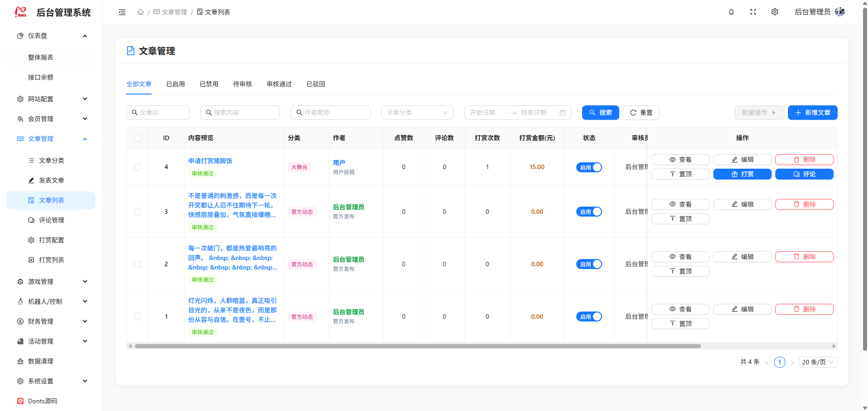Switch to the 已启用 tab
The image size is (868, 411).
pyautogui.click(x=175, y=84)
